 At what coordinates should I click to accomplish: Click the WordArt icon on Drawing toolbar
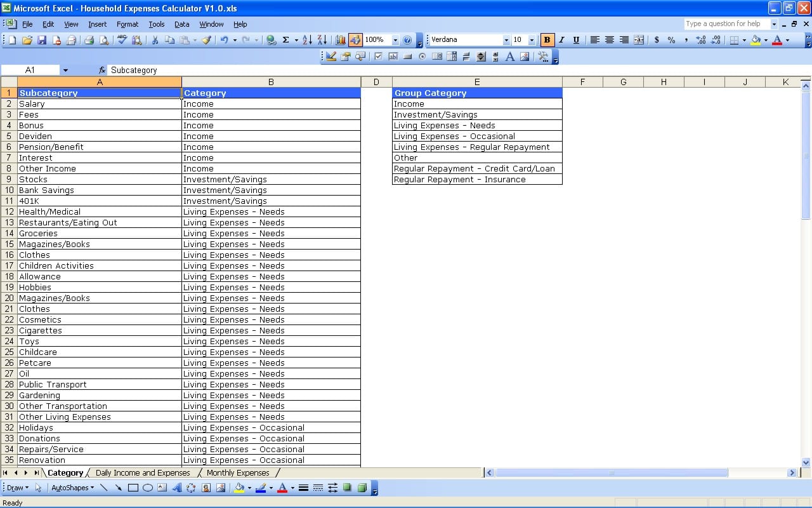177,488
